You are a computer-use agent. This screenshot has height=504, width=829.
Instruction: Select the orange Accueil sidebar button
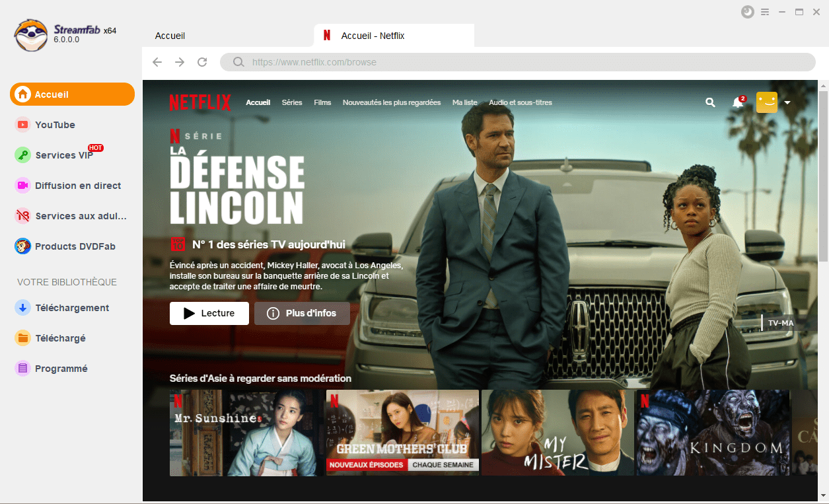click(x=72, y=94)
